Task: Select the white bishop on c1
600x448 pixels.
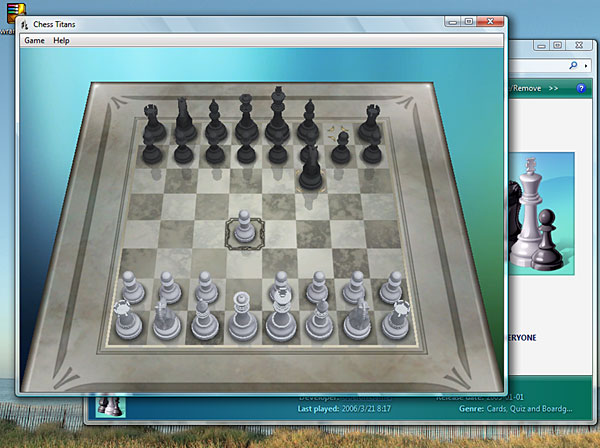Action: (205, 319)
